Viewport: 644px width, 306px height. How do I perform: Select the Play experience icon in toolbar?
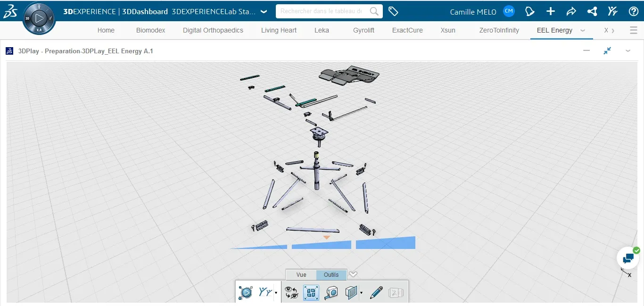tap(246, 292)
